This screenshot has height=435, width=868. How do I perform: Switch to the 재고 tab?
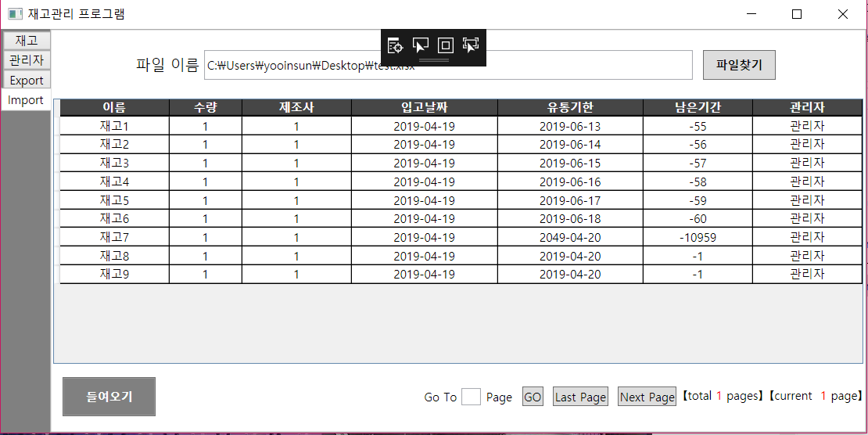point(27,40)
